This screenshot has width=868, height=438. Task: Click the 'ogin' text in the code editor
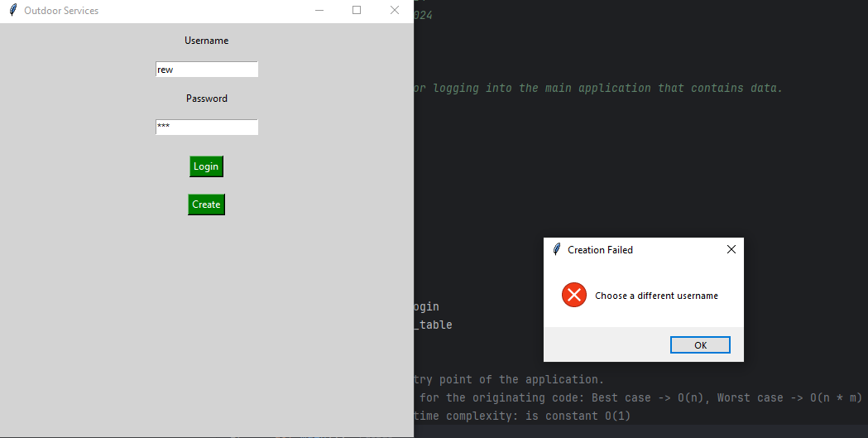[x=426, y=307]
